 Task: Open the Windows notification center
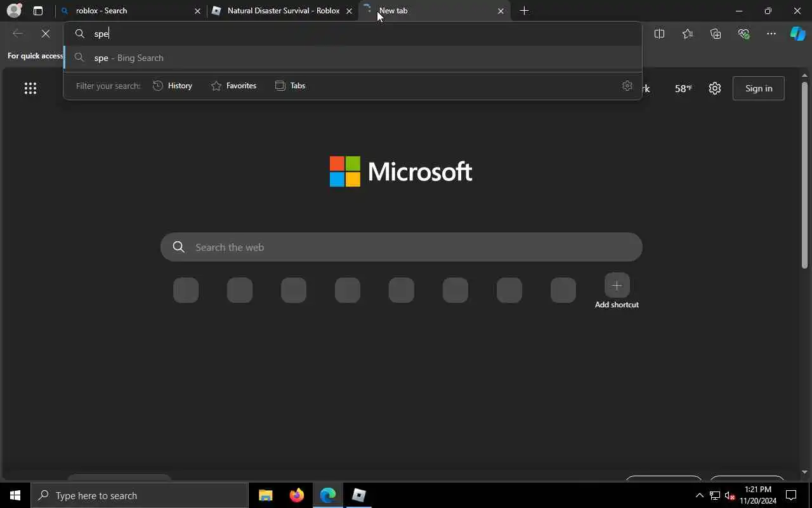(x=791, y=495)
